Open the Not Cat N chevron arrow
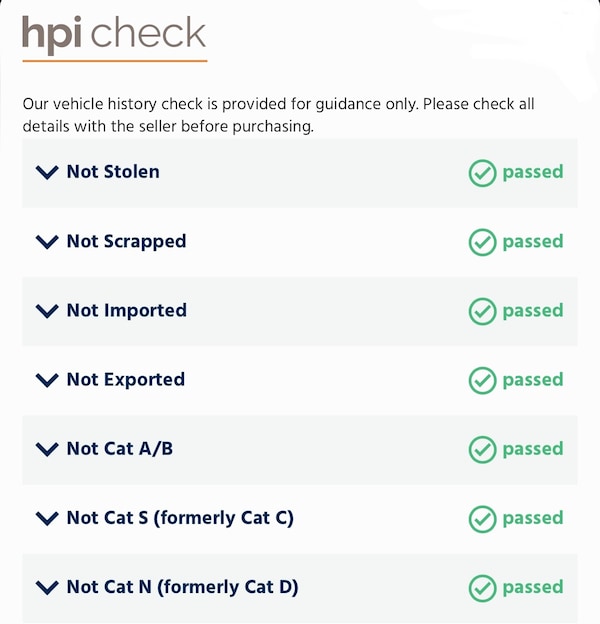The height and width of the screenshot is (624, 600). pos(47,587)
